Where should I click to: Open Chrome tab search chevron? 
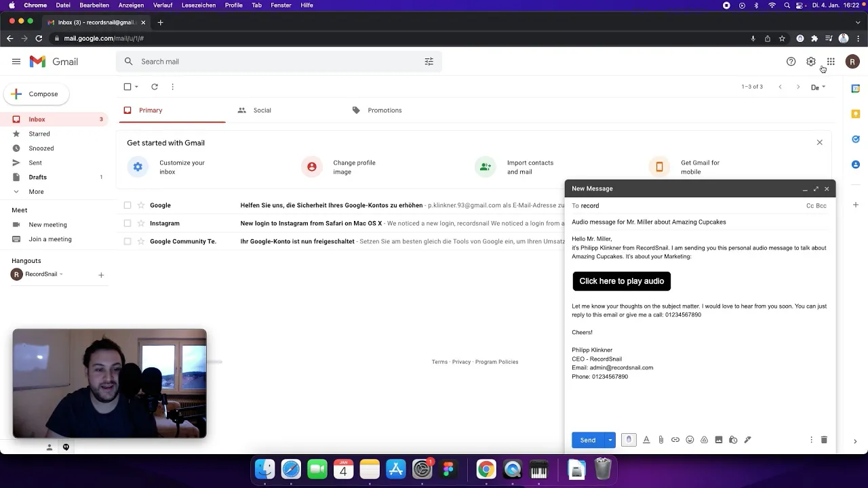click(x=858, y=22)
